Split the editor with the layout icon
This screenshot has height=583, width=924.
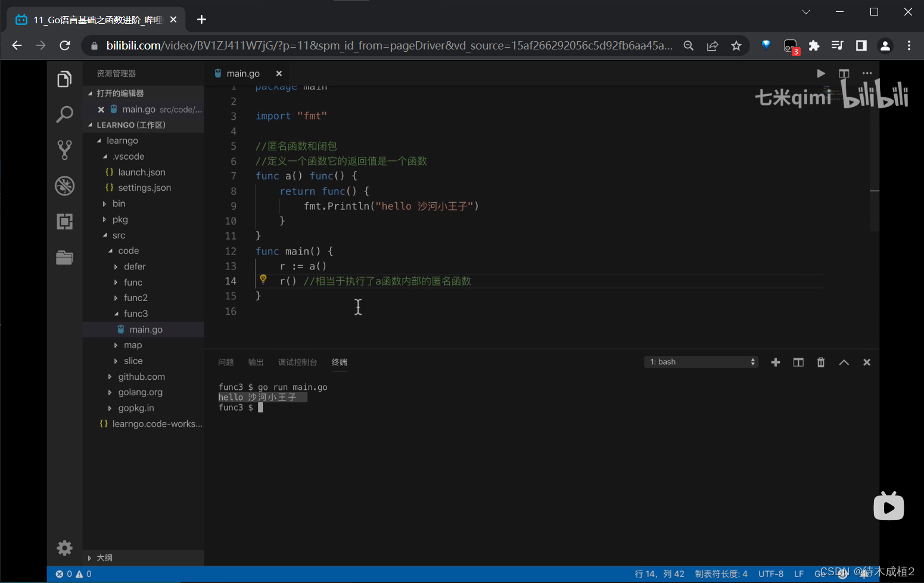coord(844,73)
